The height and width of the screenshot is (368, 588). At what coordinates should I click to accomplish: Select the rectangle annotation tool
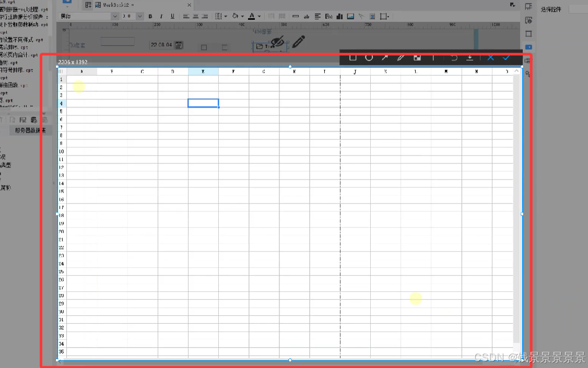click(x=353, y=57)
